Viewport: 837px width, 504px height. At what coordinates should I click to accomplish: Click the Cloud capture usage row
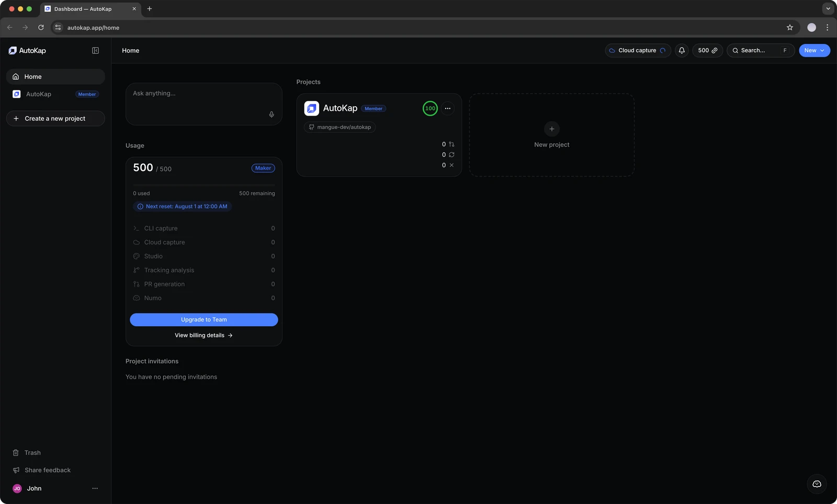click(x=204, y=243)
